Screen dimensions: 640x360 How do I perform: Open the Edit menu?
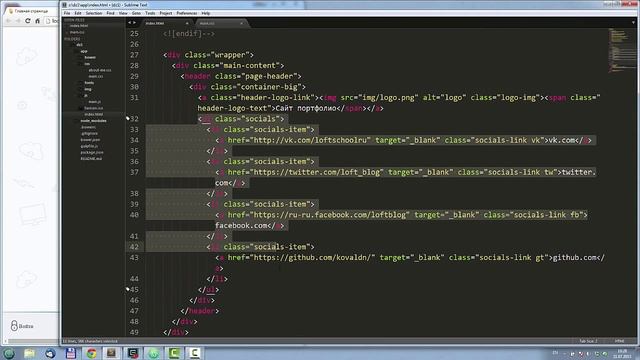[x=78, y=13]
